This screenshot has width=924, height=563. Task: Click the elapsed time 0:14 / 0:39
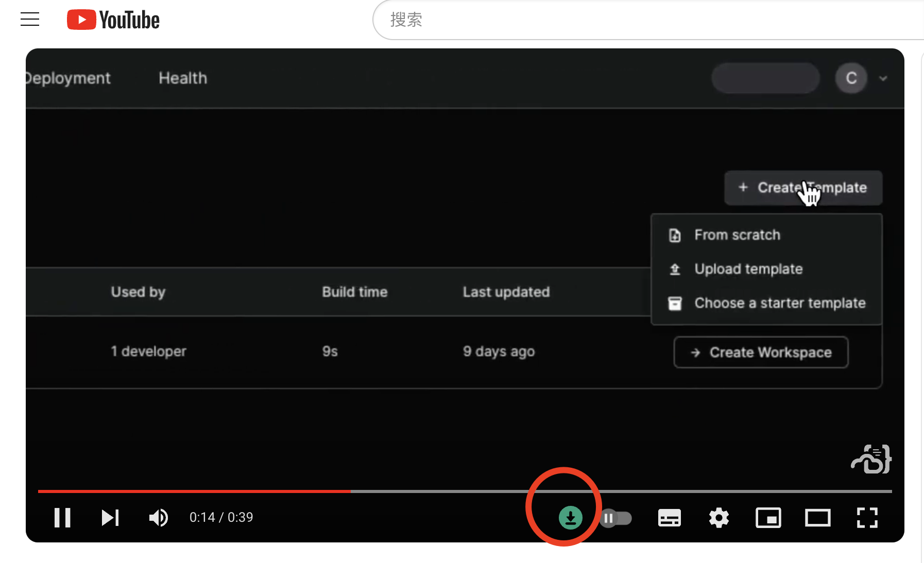(221, 517)
